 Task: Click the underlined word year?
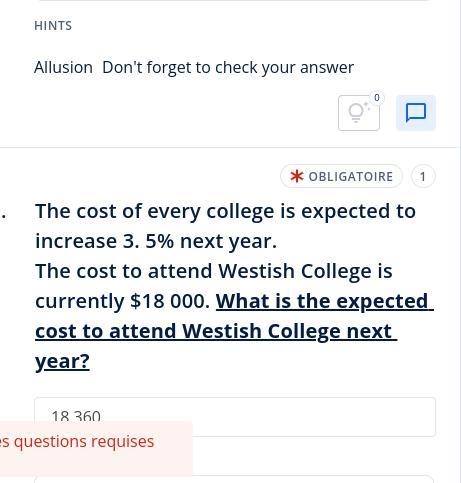[62, 361]
